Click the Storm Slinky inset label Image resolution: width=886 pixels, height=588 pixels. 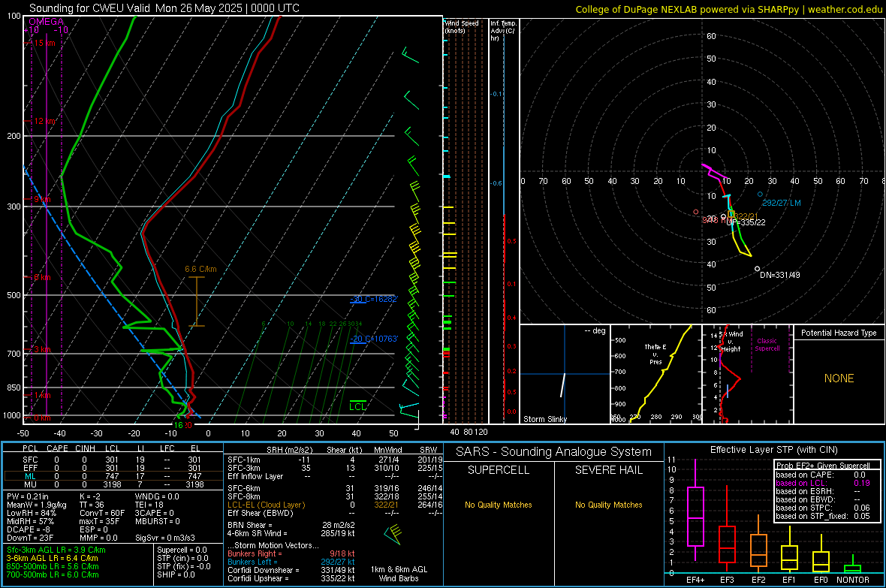[x=544, y=419]
